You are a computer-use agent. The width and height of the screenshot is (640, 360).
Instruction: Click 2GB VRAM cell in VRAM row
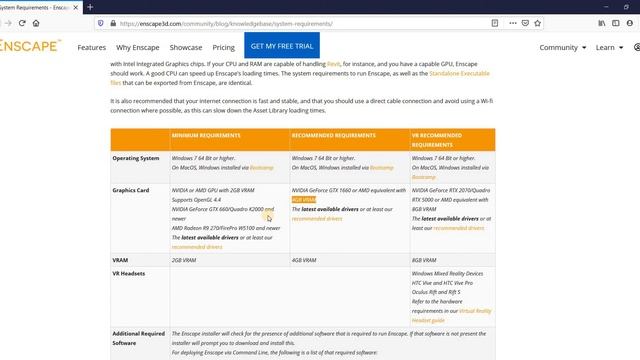(x=184, y=260)
